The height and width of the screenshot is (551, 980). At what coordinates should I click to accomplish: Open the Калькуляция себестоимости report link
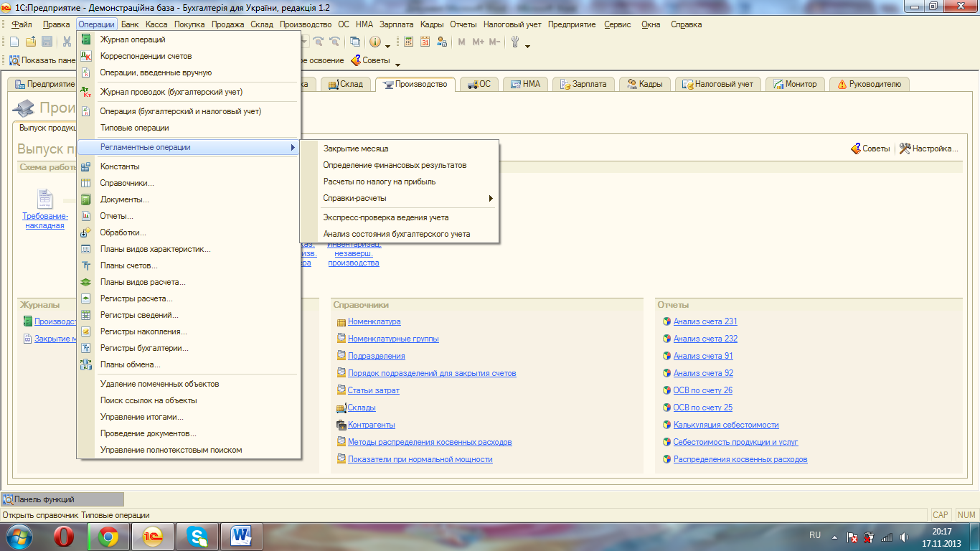[x=726, y=425]
